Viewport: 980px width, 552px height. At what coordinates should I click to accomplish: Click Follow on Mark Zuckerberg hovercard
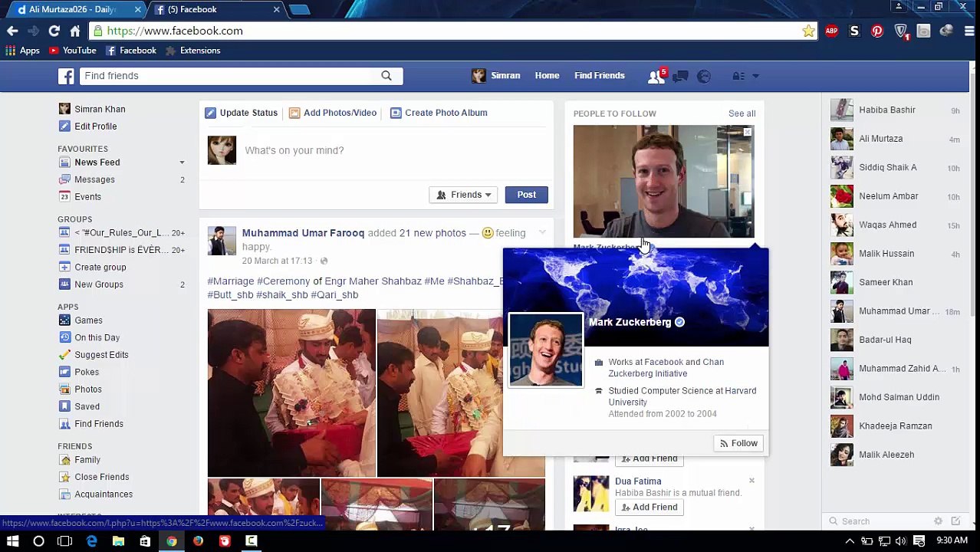[x=738, y=443]
